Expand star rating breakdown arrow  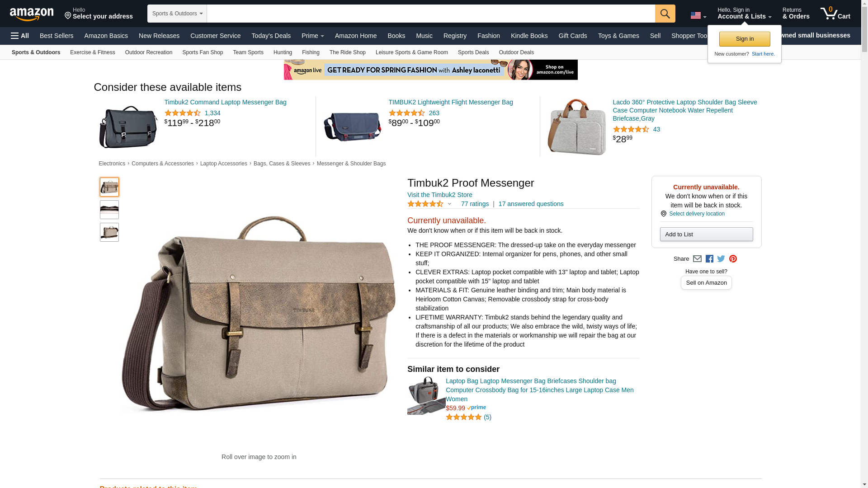point(449,204)
